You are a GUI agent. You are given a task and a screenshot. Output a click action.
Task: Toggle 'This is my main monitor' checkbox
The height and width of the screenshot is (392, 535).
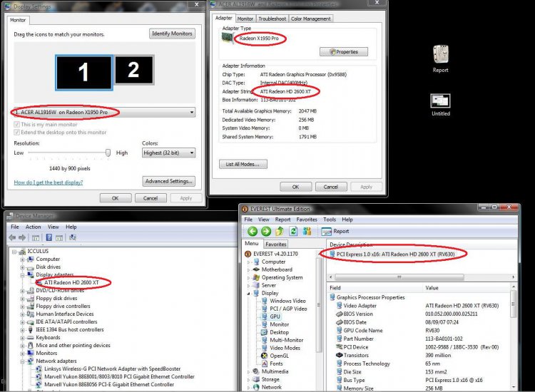(x=16, y=125)
